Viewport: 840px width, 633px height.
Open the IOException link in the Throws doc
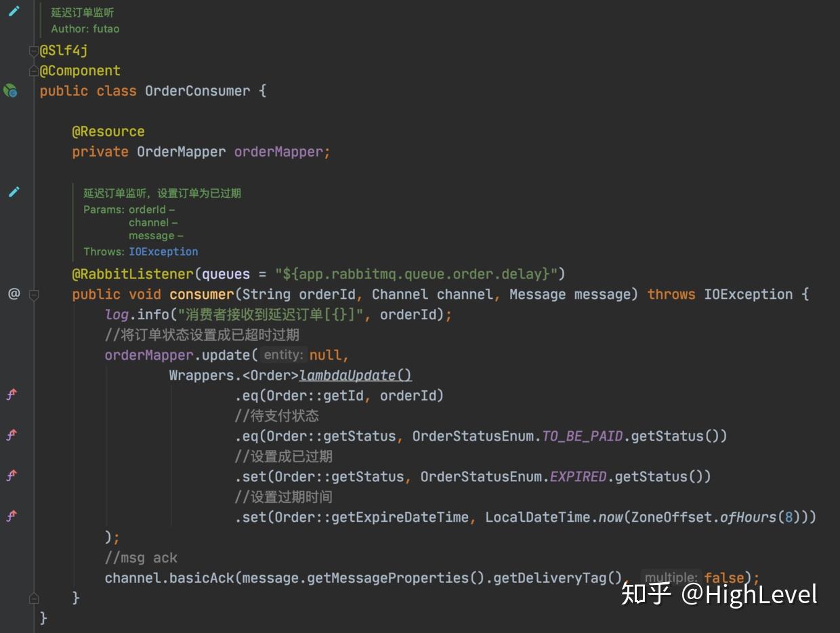(163, 251)
